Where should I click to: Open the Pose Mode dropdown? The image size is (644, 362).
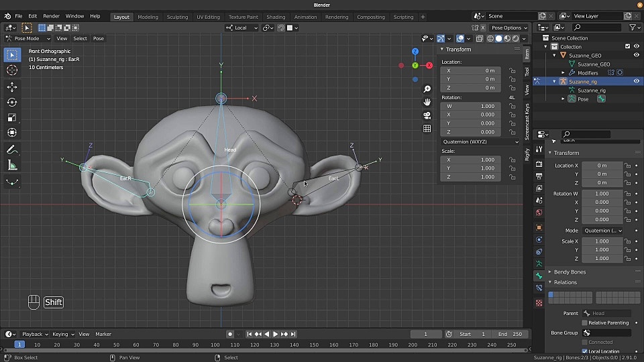pyautogui.click(x=26, y=38)
